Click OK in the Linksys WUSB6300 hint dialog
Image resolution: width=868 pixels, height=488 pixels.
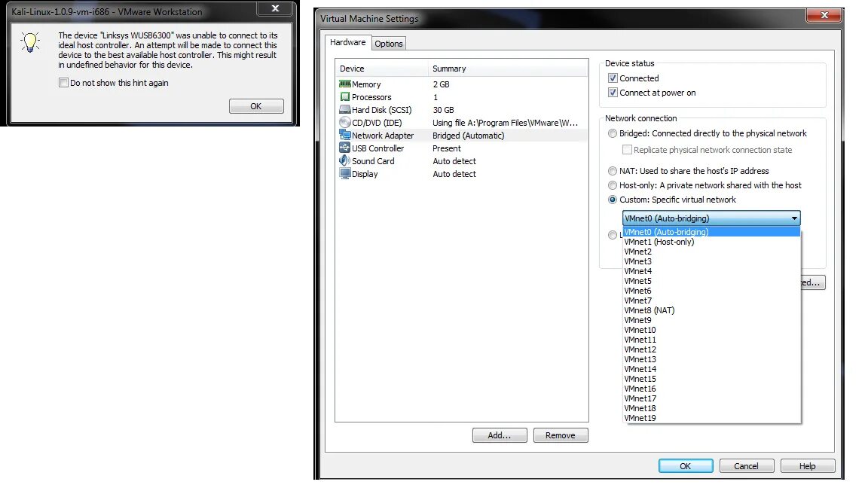pos(256,106)
